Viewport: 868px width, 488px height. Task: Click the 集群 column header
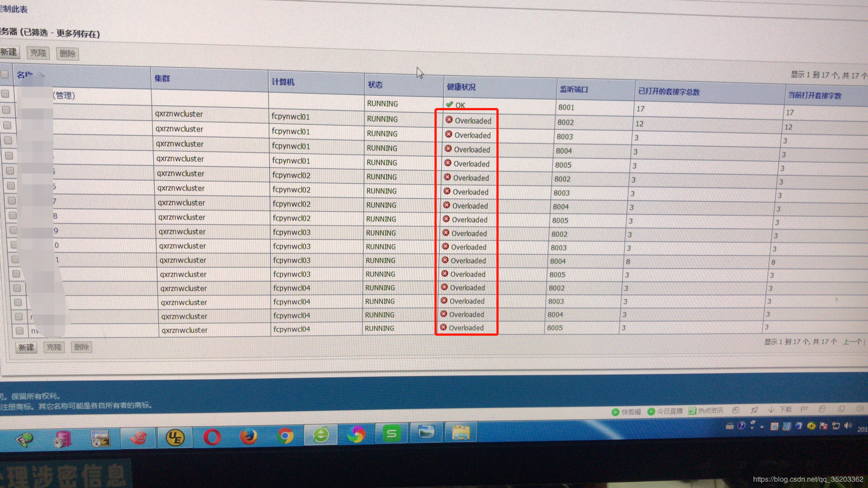pos(162,79)
